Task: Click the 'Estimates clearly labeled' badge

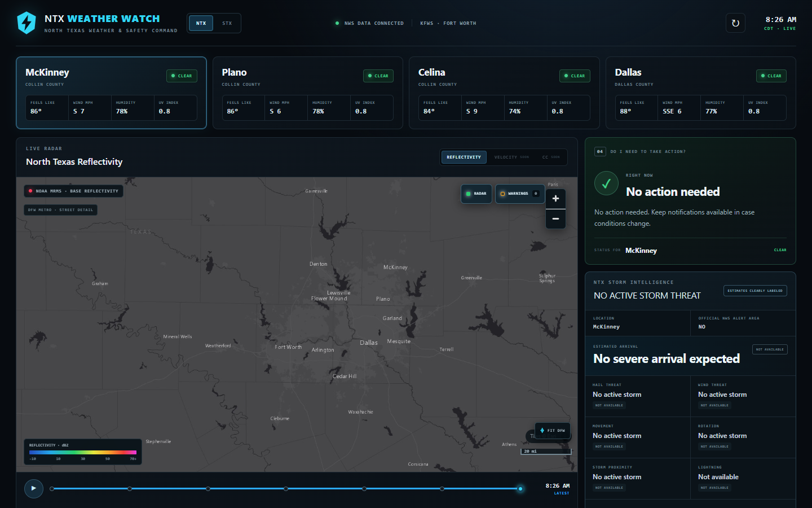Action: 755,291
